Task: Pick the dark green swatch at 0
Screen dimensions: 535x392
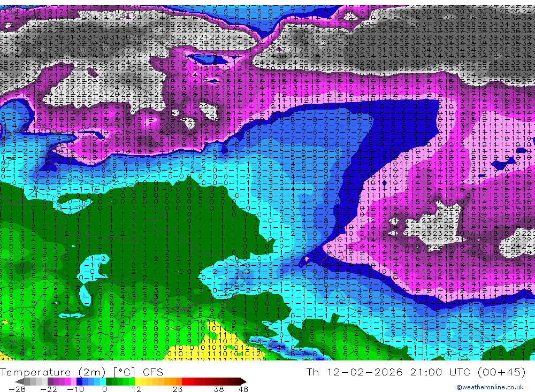Action: pyautogui.click(x=109, y=381)
